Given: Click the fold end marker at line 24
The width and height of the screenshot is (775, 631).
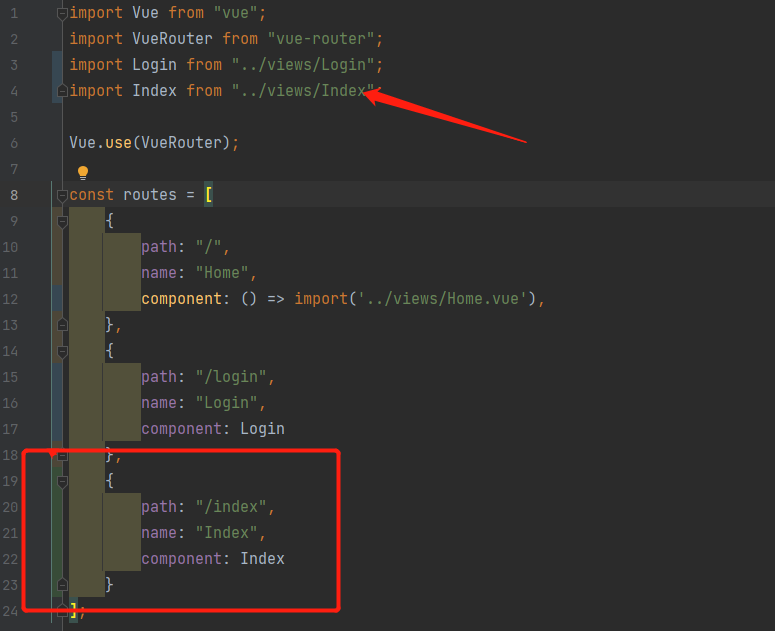Looking at the screenshot, I should click(x=62, y=611).
